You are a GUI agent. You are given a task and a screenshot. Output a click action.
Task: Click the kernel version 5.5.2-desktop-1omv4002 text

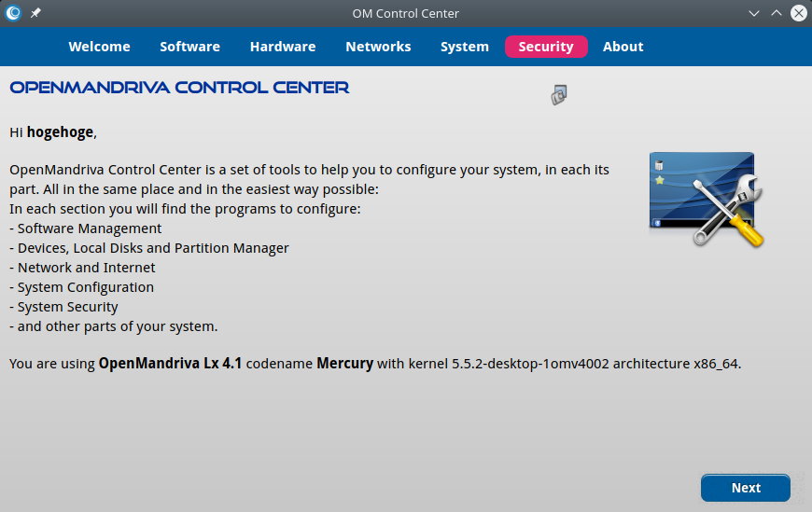pos(530,364)
